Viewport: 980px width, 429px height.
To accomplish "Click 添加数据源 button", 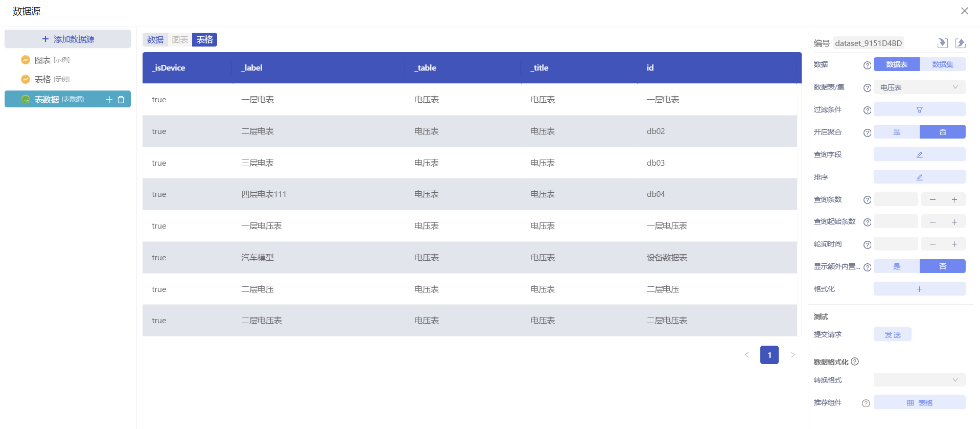I will 67,39.
